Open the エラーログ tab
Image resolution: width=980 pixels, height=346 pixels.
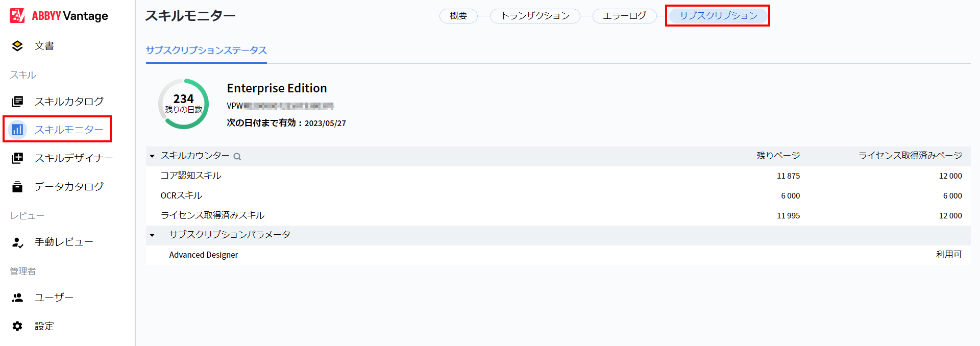pos(624,16)
